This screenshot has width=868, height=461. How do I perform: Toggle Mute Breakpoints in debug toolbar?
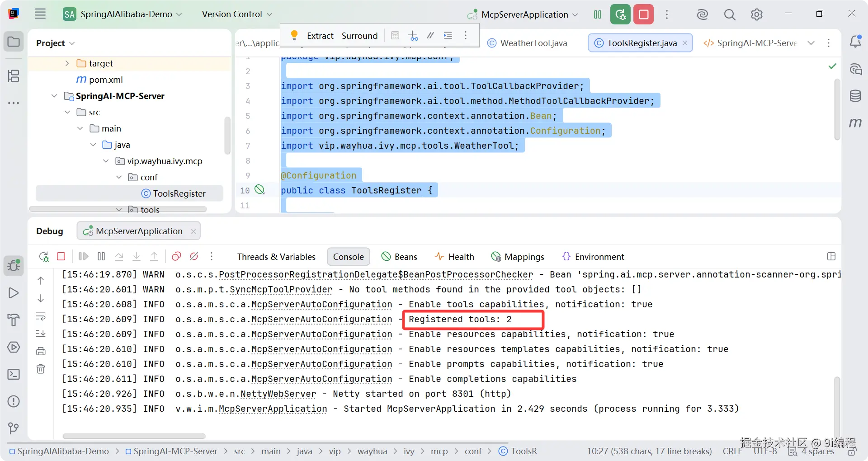pyautogui.click(x=194, y=256)
